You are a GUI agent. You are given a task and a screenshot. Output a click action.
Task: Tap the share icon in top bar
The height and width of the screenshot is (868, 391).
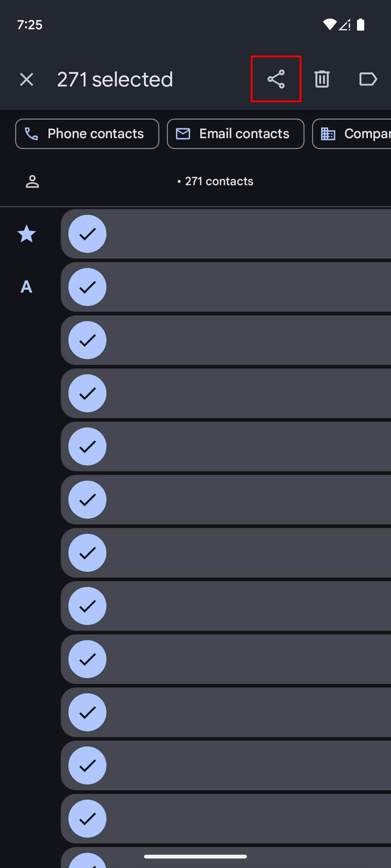click(276, 79)
